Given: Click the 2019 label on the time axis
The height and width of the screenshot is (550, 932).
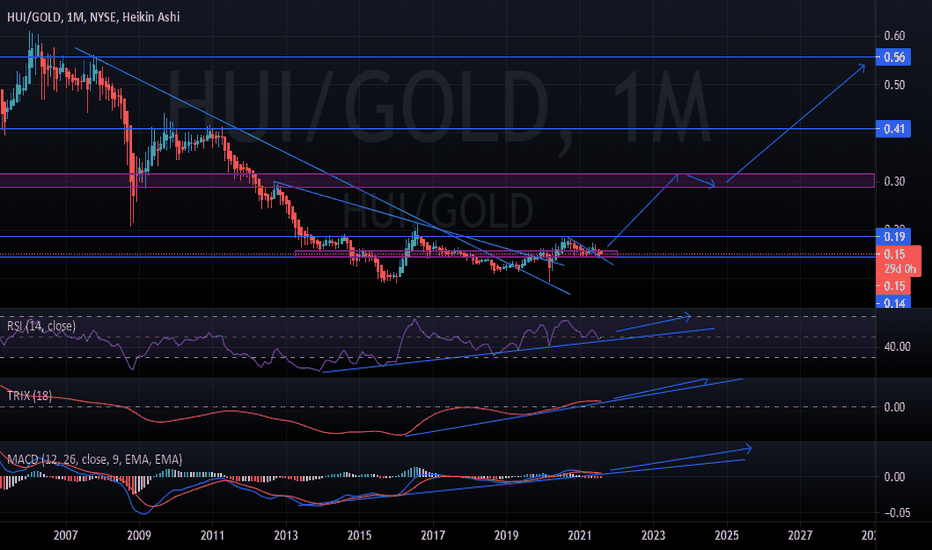Looking at the screenshot, I should [506, 535].
